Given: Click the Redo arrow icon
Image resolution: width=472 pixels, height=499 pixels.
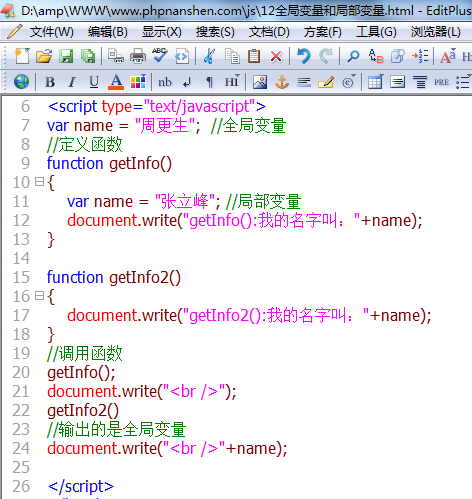Looking at the screenshot, I should coord(326,56).
